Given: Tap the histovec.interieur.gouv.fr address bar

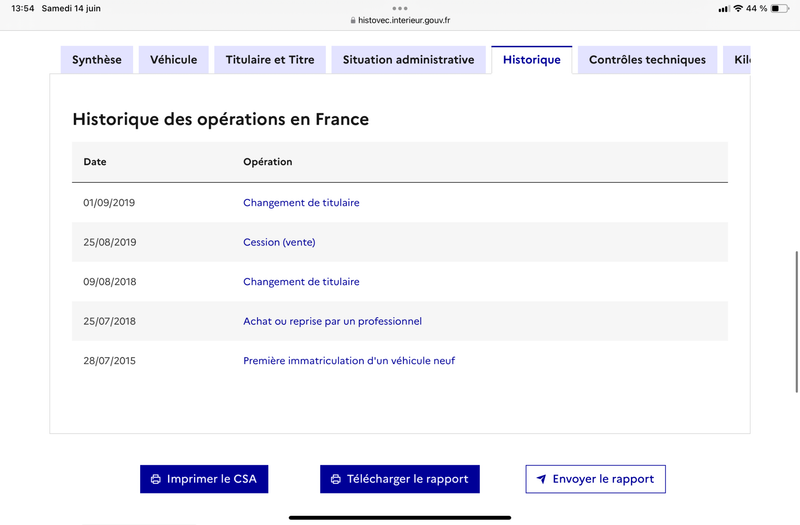Looking at the screenshot, I should pyautogui.click(x=400, y=20).
